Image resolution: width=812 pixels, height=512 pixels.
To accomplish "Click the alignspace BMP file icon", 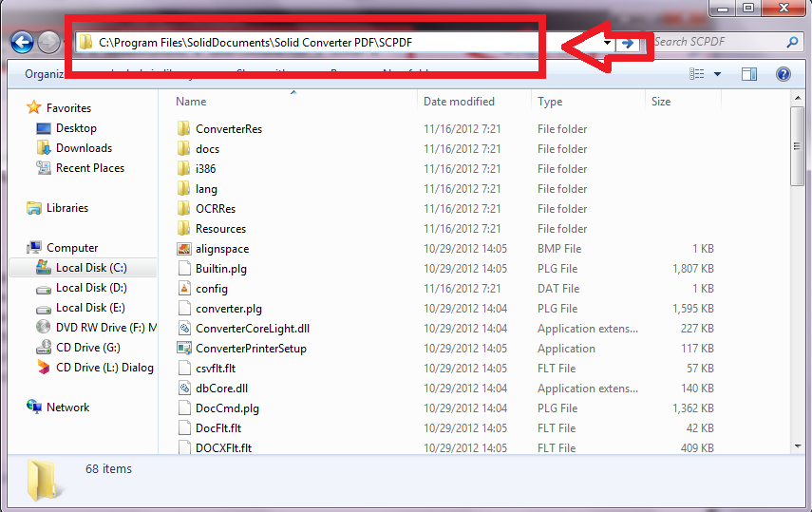I will [184, 249].
